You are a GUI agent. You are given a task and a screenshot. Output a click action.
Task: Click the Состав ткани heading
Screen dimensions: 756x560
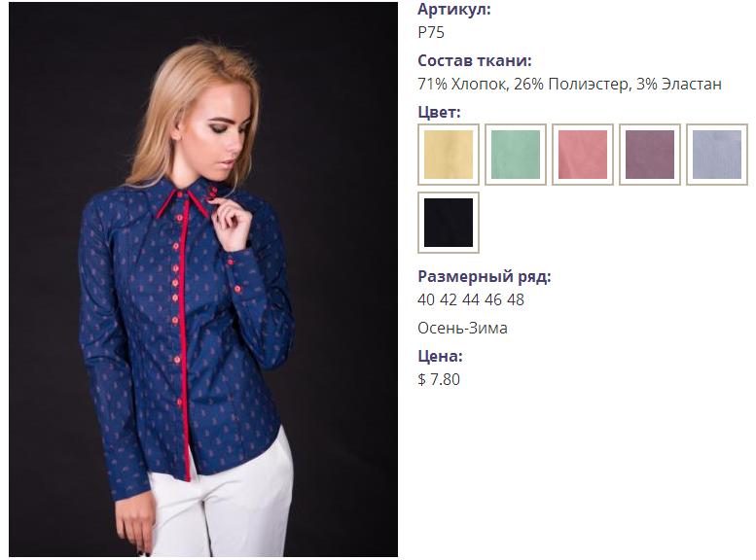[x=475, y=60]
